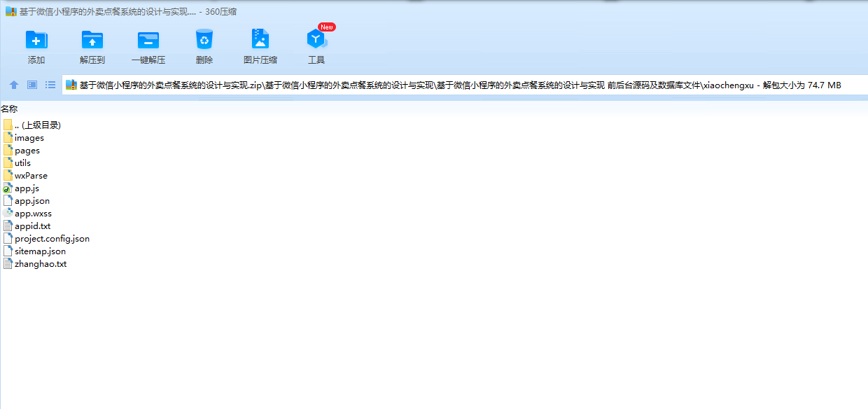This screenshot has height=409, width=868.
Task: Select the zhanghao.txt file icon
Action: point(8,263)
